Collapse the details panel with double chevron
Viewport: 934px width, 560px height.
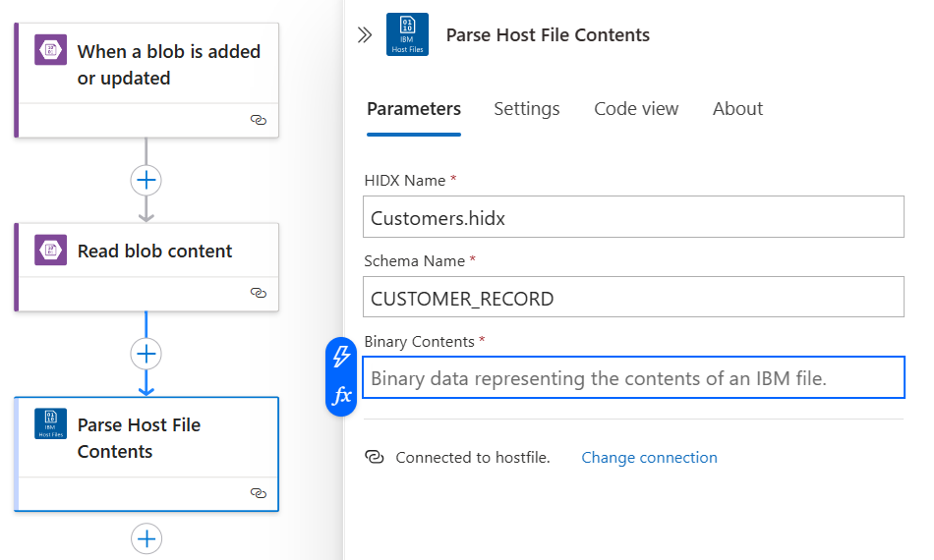[x=365, y=35]
